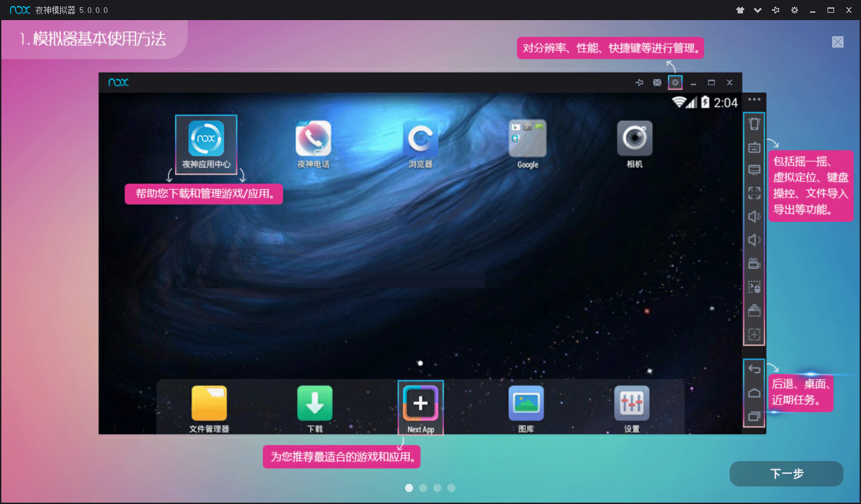Open the 下载 downloads app
This screenshot has height=504, width=861.
314,409
